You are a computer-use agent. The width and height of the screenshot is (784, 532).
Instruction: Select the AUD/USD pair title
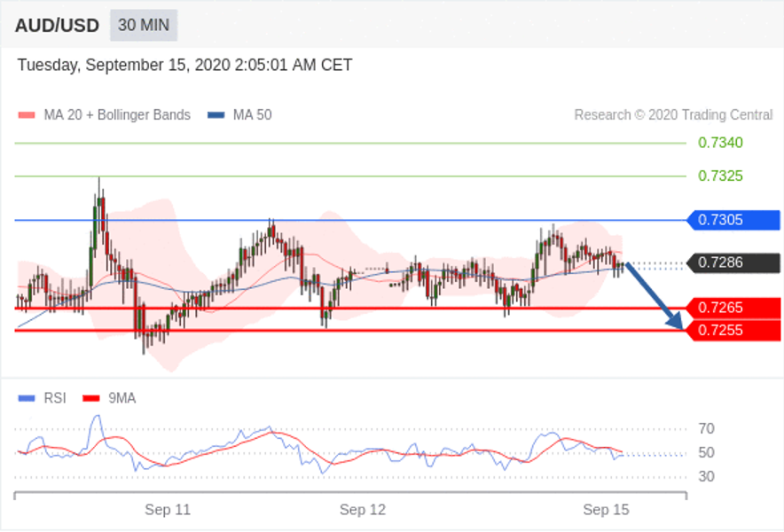tap(57, 26)
